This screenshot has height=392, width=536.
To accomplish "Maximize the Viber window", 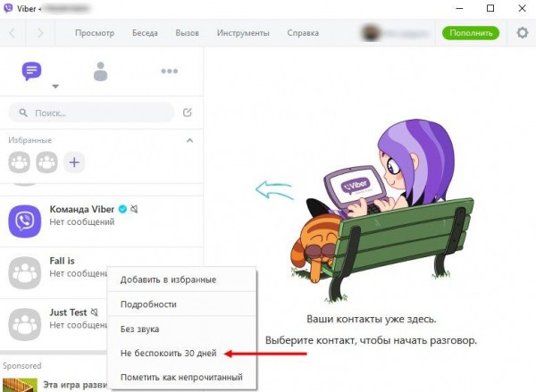I will [490, 8].
